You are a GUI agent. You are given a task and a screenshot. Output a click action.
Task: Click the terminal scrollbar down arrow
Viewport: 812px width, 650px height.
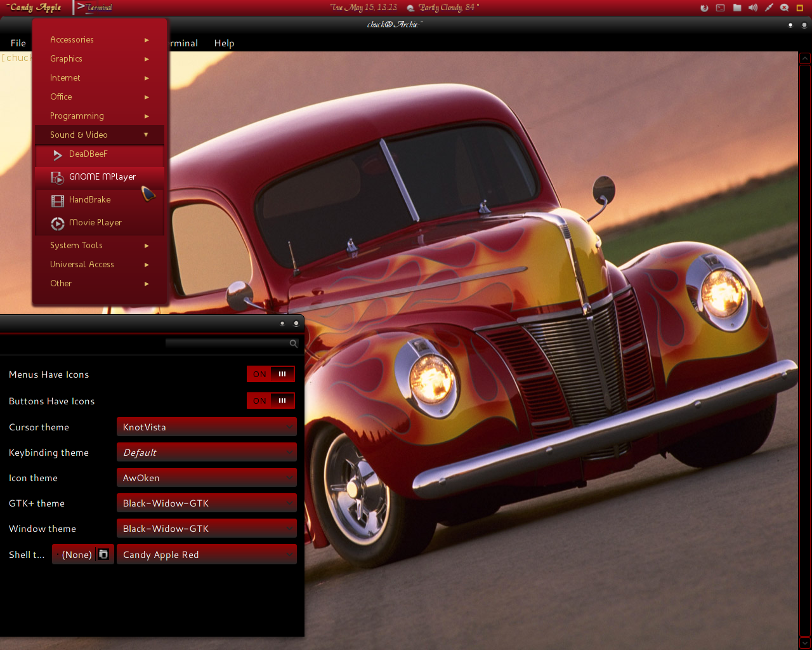[x=804, y=643]
